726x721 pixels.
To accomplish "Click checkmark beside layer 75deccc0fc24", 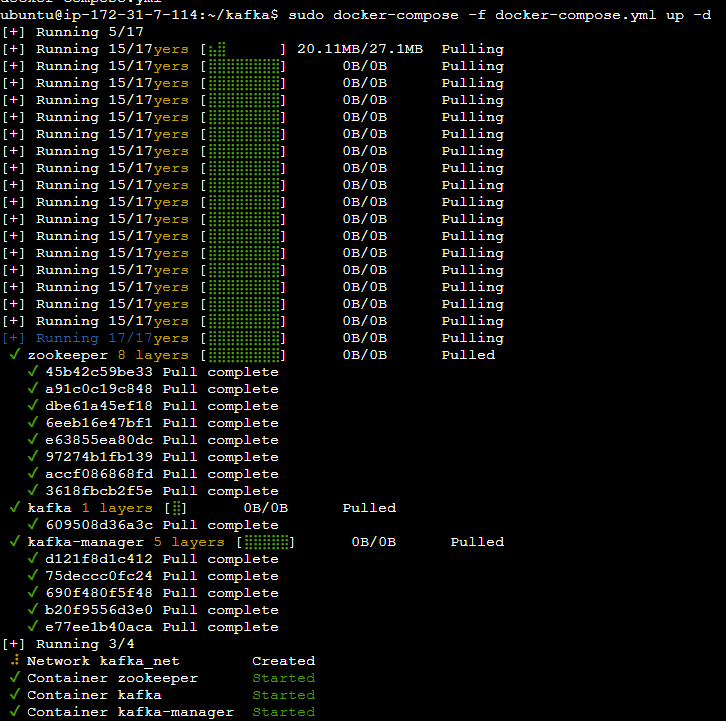I will click(x=32, y=576).
